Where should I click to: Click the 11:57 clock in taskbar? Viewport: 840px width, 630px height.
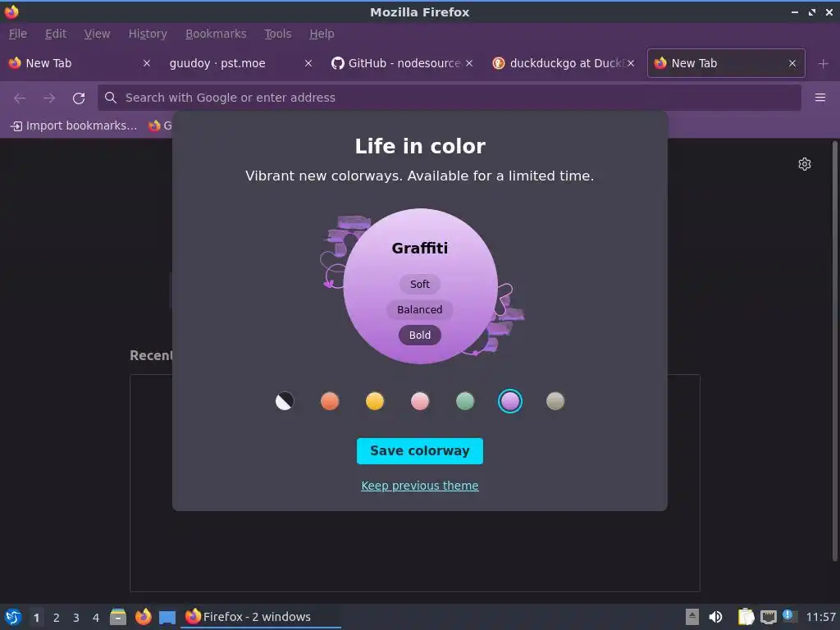[x=820, y=617]
